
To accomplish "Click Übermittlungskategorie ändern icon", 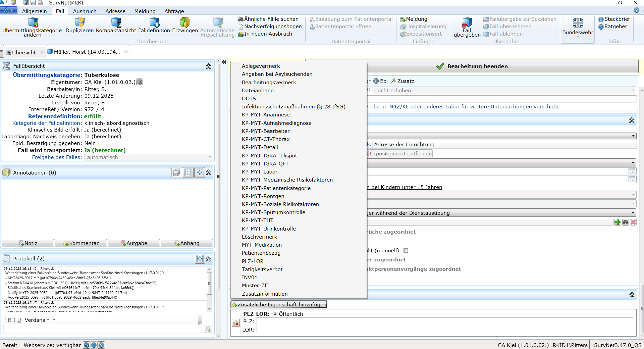I will point(33,23).
